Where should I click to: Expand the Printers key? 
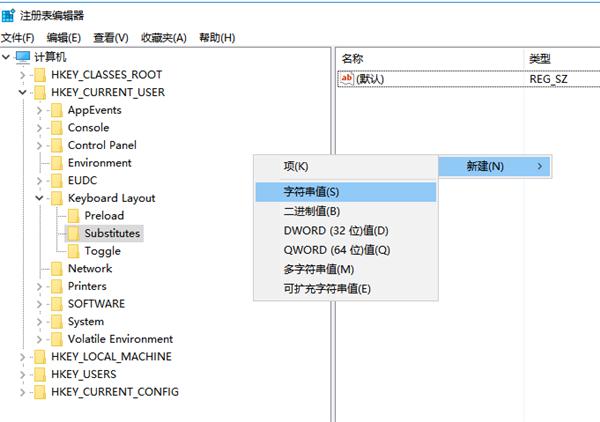pyautogui.click(x=39, y=286)
